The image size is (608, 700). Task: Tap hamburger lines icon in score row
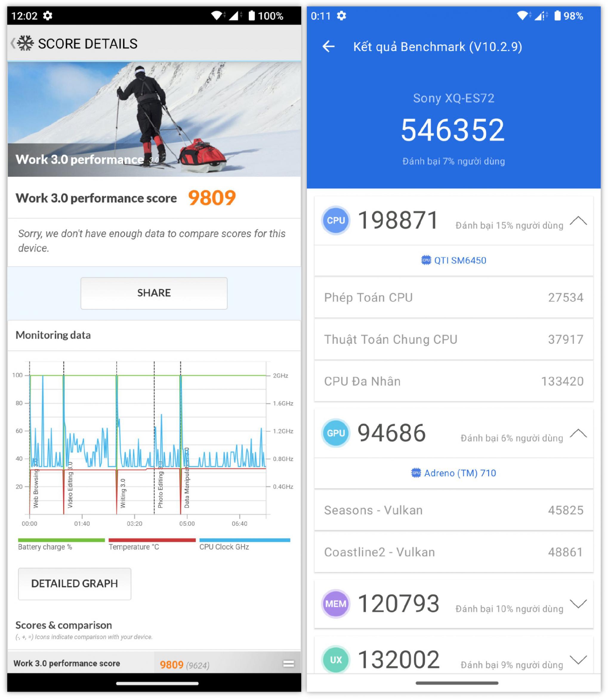288,664
